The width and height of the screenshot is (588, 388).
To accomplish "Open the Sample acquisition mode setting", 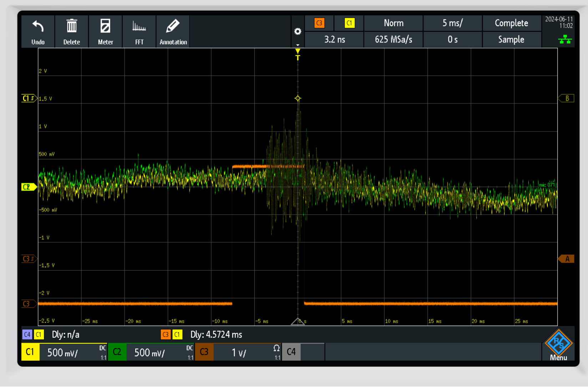I will point(511,40).
